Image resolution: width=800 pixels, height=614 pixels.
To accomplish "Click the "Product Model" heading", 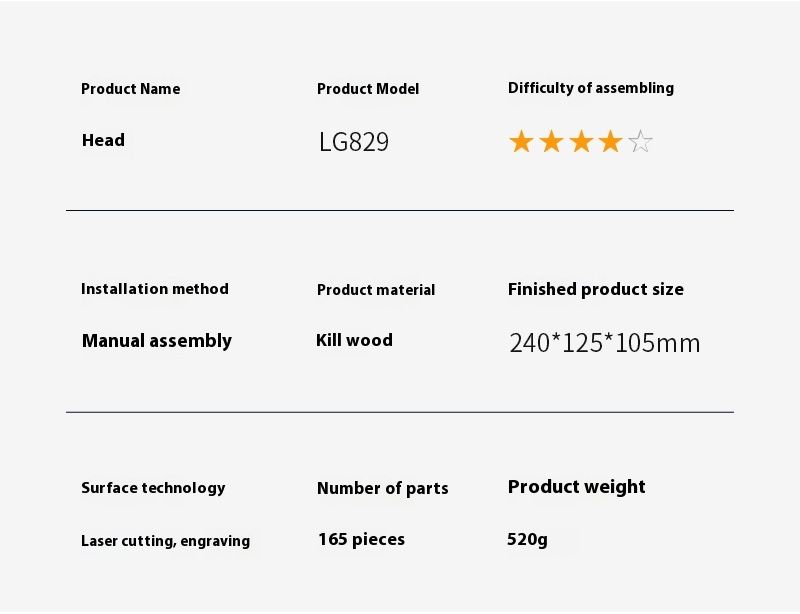I will click(x=368, y=89).
